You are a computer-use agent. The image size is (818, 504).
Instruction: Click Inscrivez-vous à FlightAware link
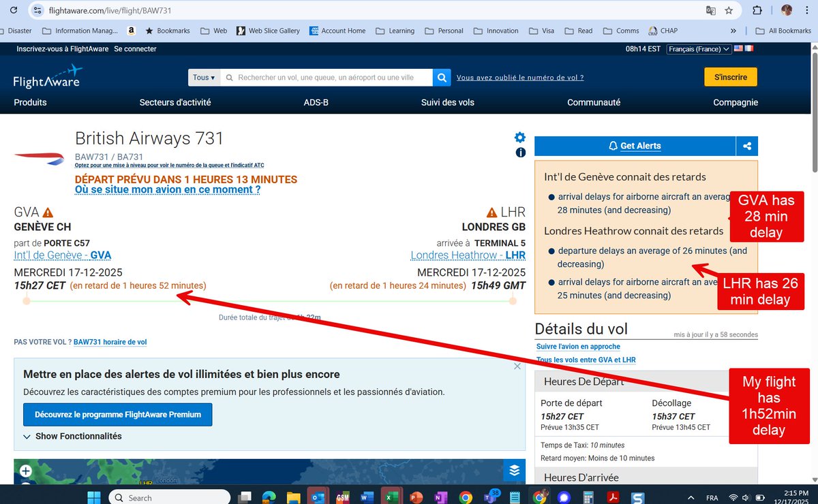coord(62,49)
